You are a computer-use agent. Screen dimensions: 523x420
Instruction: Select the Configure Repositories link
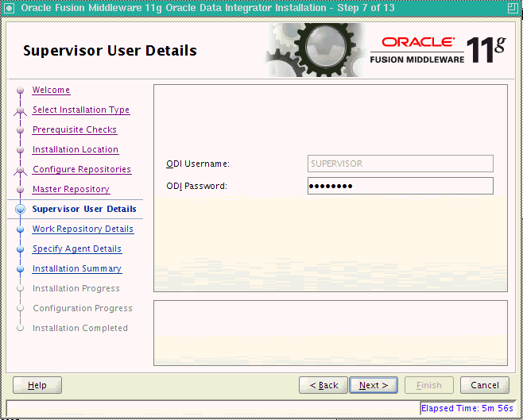tap(82, 170)
